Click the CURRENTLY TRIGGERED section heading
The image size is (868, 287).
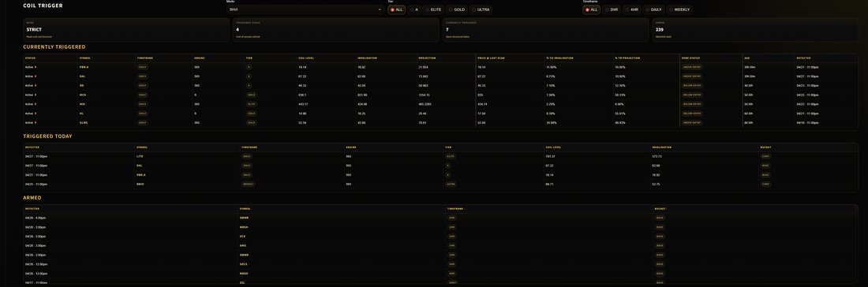(54, 47)
